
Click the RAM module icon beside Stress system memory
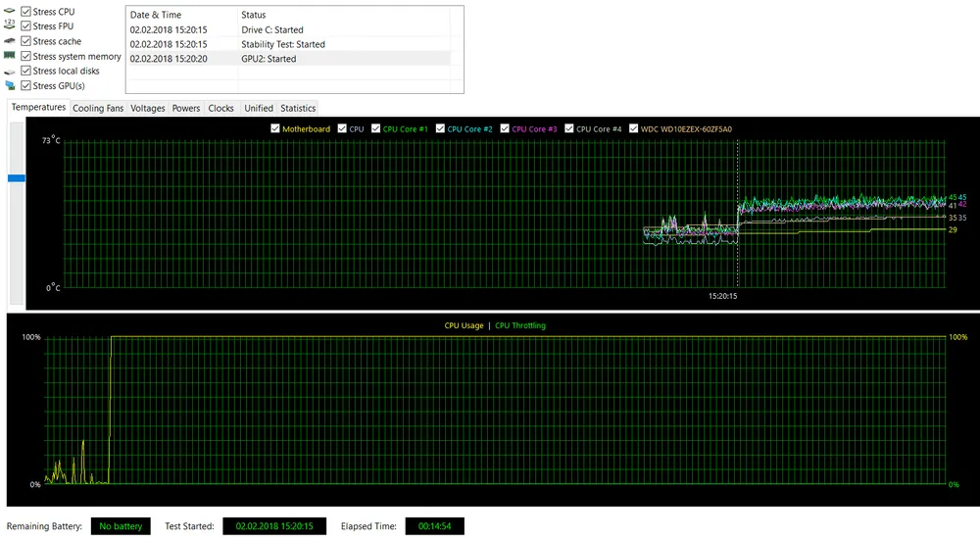[9, 57]
